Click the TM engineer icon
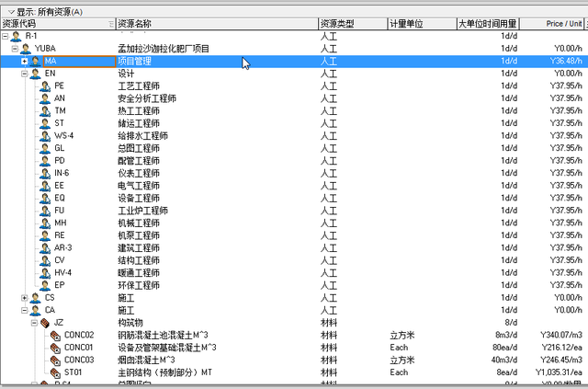The width and height of the screenshot is (588, 389). (x=45, y=110)
